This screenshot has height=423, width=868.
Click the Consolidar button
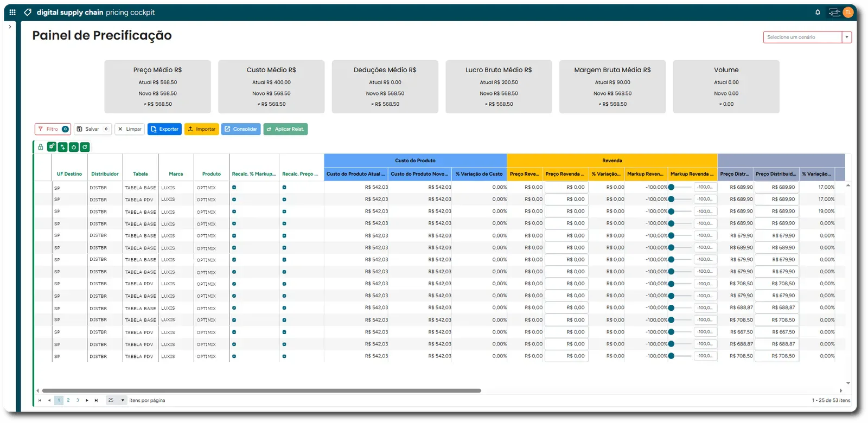(241, 129)
